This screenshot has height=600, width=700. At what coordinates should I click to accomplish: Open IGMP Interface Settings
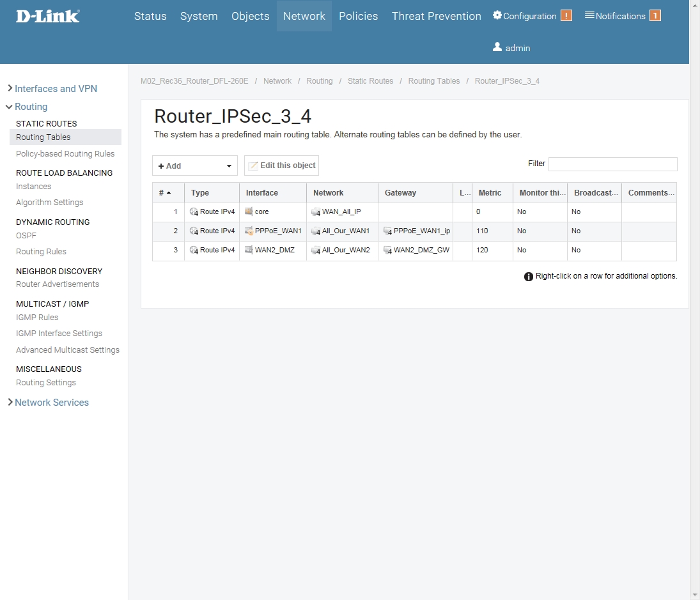[x=59, y=334]
